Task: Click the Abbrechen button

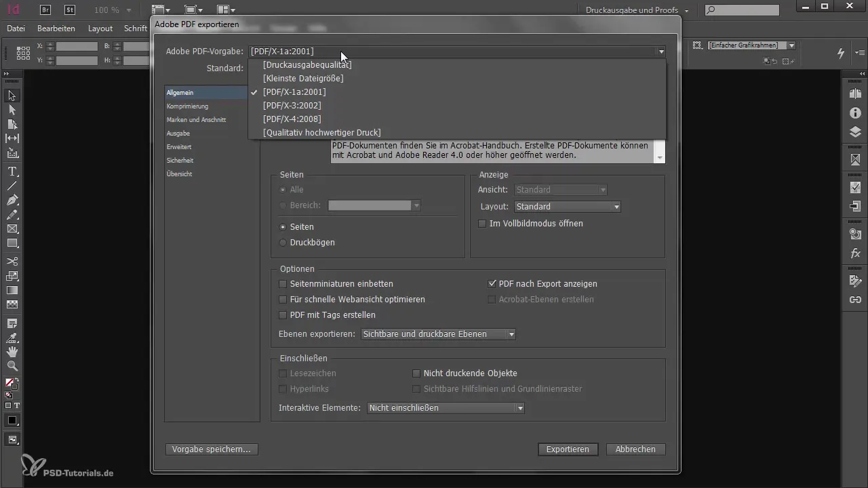Action: pos(635,449)
